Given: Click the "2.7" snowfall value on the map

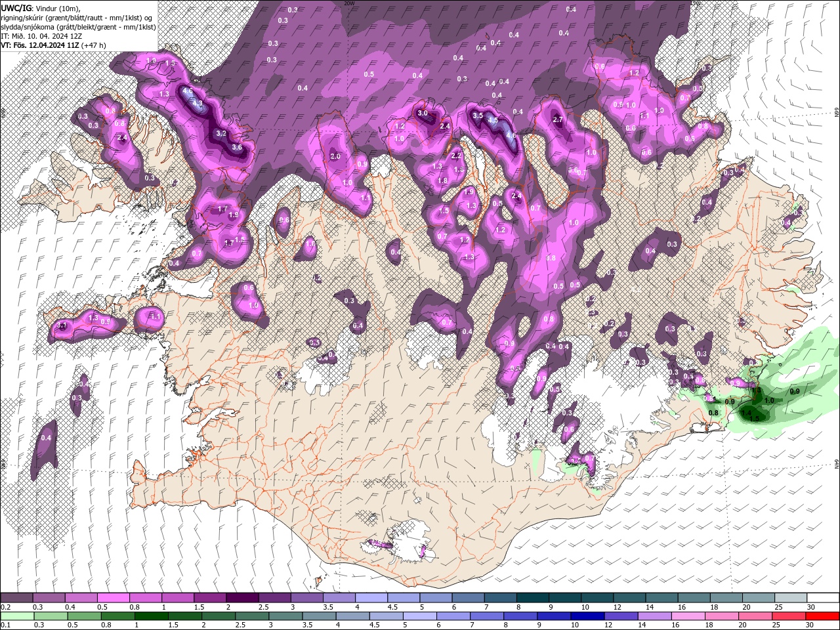Looking at the screenshot, I should point(558,119).
